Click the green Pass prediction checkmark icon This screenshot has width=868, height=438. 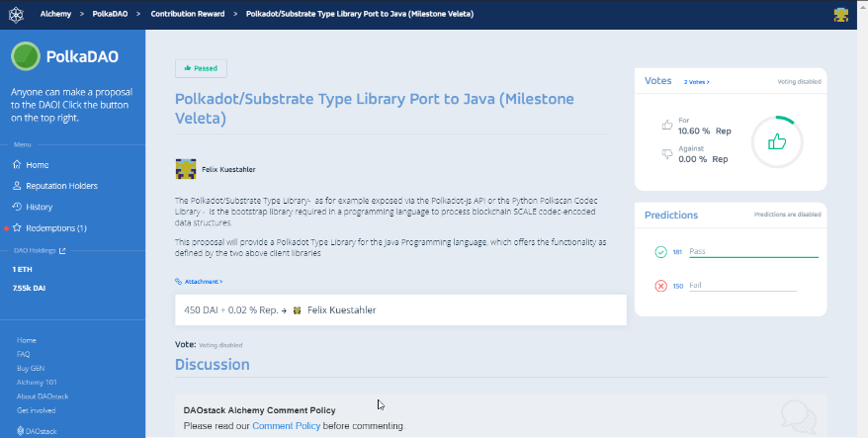(660, 252)
